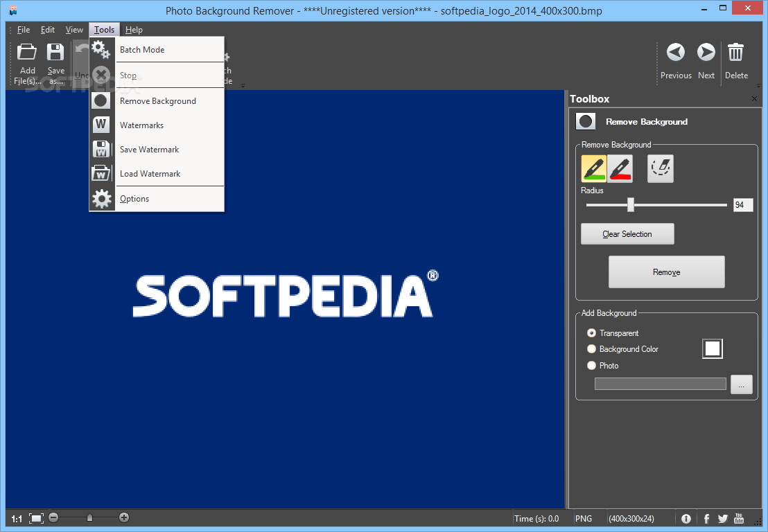Click the (400x300x24) dimensions status text
Screen dimensions: 768x532
point(631,519)
